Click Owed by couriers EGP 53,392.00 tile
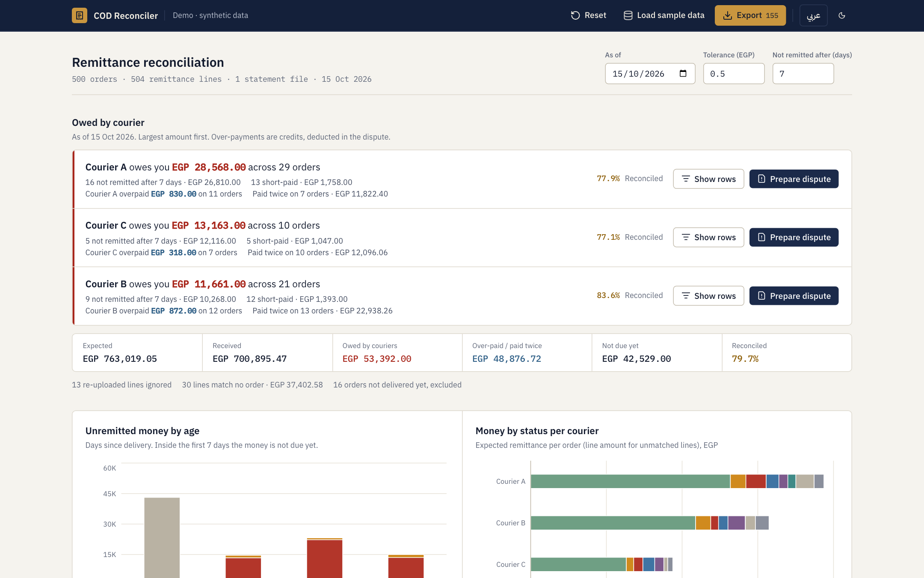924x578 pixels. [x=397, y=353]
